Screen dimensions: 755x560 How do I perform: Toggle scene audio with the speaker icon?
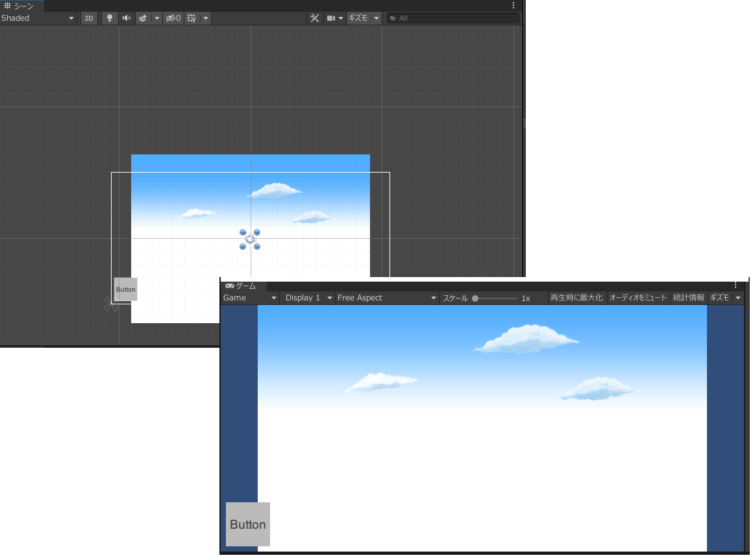coord(127,18)
